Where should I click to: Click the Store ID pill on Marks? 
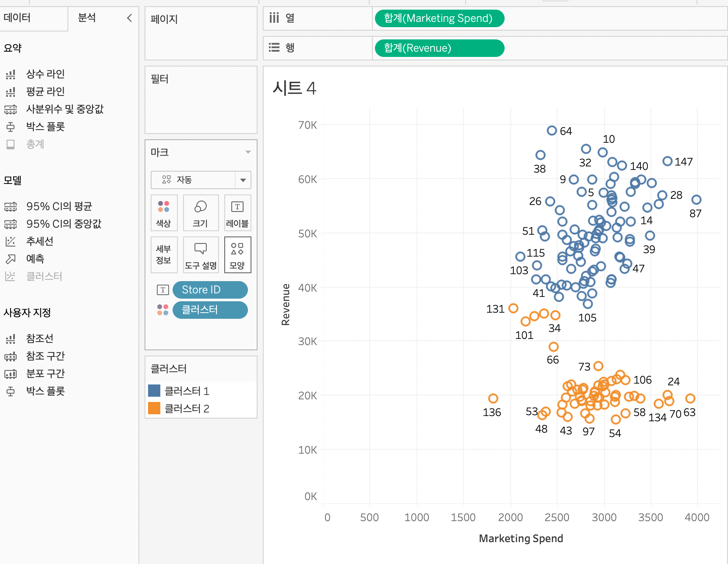click(x=210, y=290)
